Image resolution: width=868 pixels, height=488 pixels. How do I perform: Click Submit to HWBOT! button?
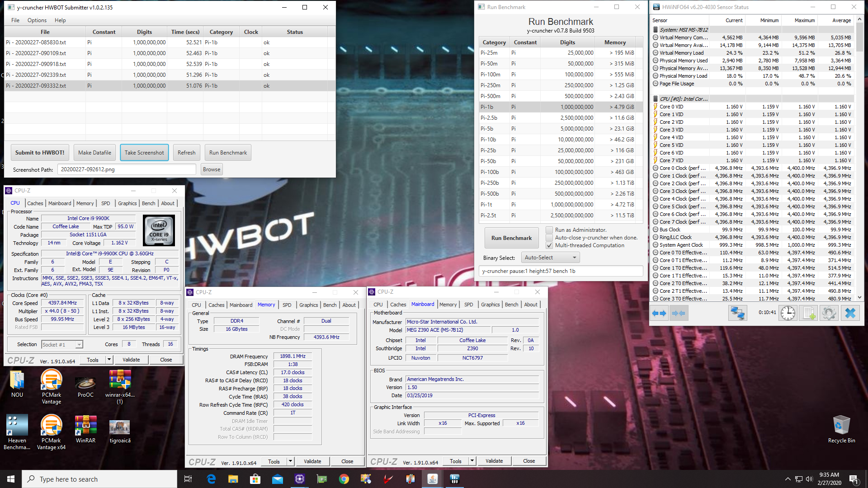pos(40,153)
